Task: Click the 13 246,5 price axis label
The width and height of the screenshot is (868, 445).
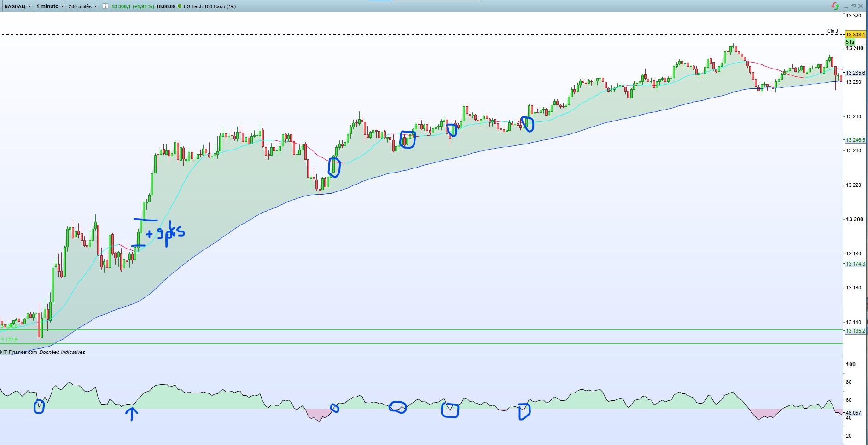Action: pyautogui.click(x=855, y=140)
